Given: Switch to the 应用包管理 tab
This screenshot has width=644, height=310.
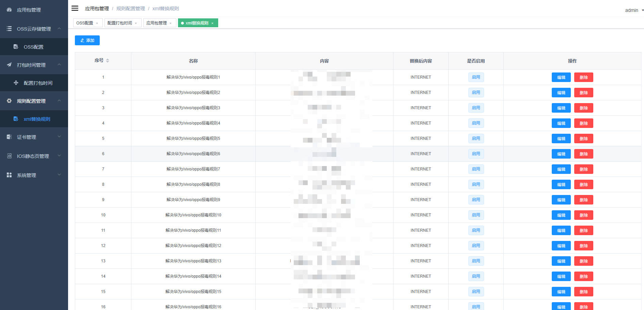Looking at the screenshot, I should tap(157, 23).
